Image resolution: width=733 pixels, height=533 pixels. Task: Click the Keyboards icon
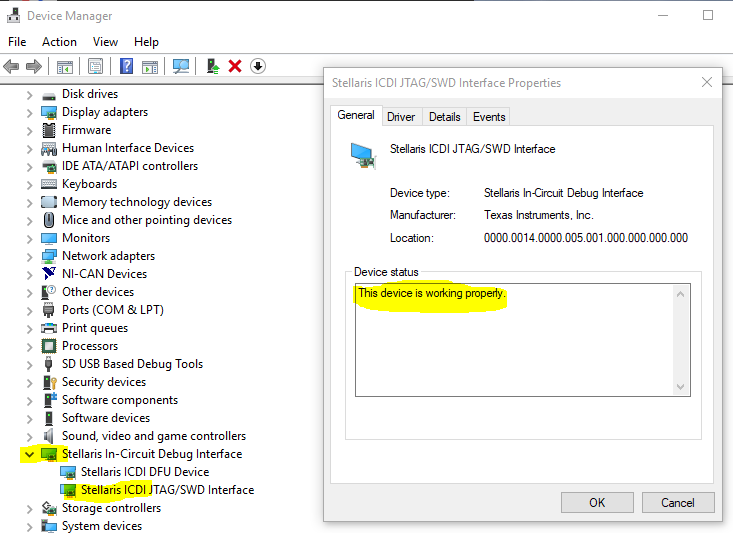[49, 184]
